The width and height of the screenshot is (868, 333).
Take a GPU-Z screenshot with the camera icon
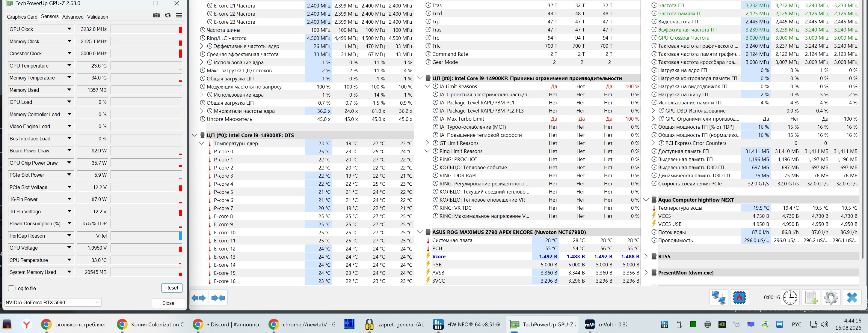pyautogui.click(x=156, y=15)
